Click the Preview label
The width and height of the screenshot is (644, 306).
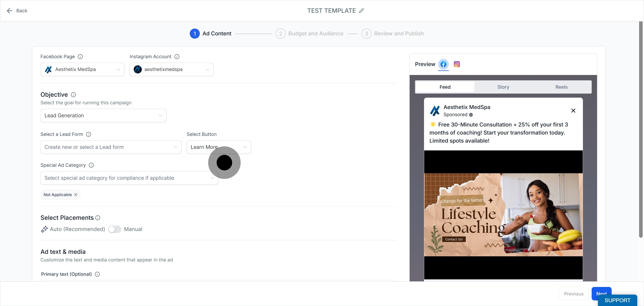[425, 64]
